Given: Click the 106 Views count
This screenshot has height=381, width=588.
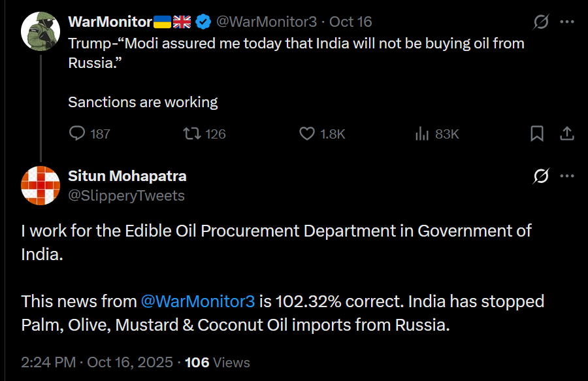Looking at the screenshot, I should point(218,362).
